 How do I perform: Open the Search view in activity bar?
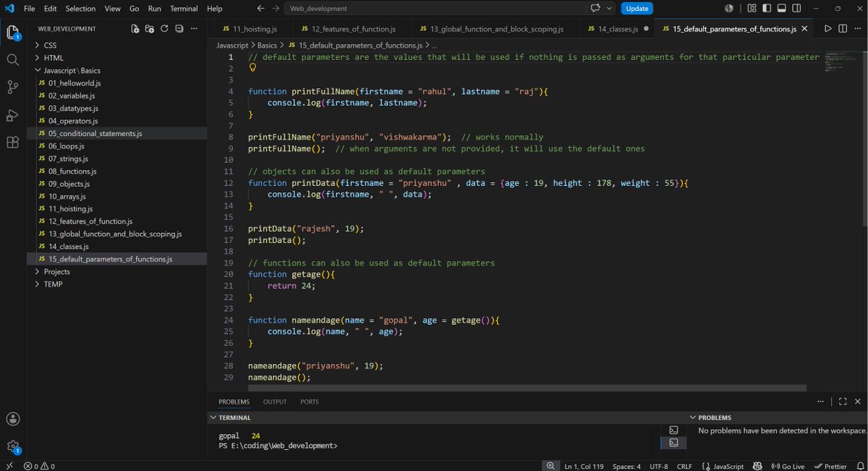(13, 59)
